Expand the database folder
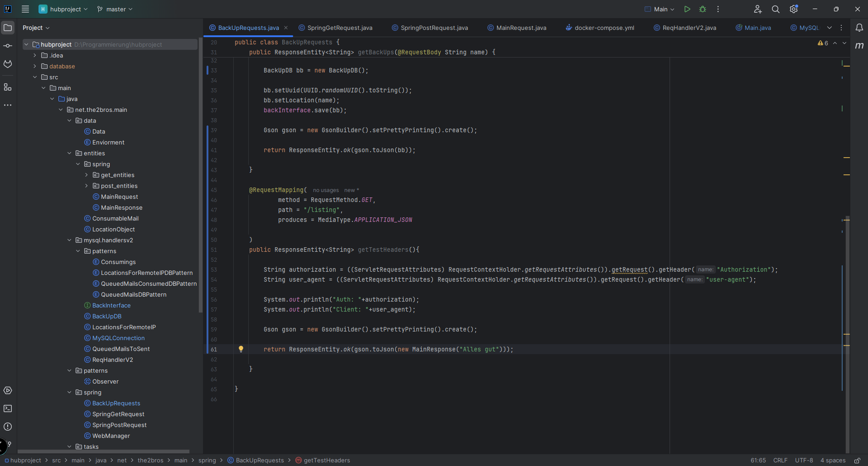The height and width of the screenshot is (466, 868). pyautogui.click(x=35, y=66)
